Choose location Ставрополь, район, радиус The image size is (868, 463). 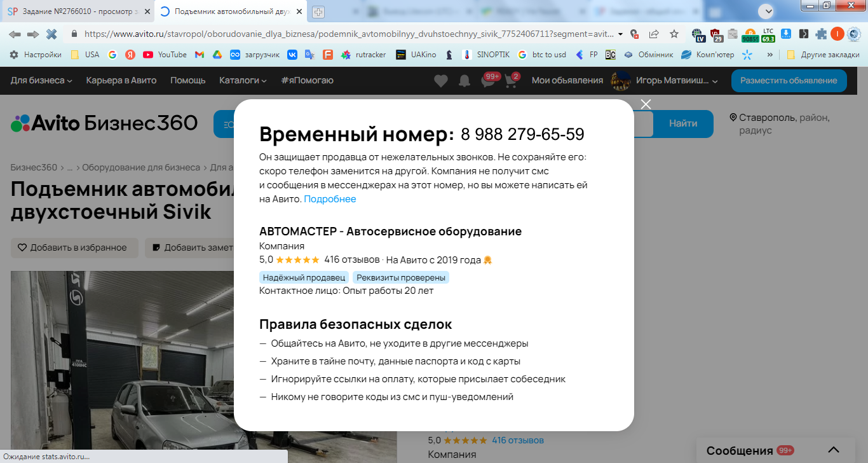tap(780, 123)
